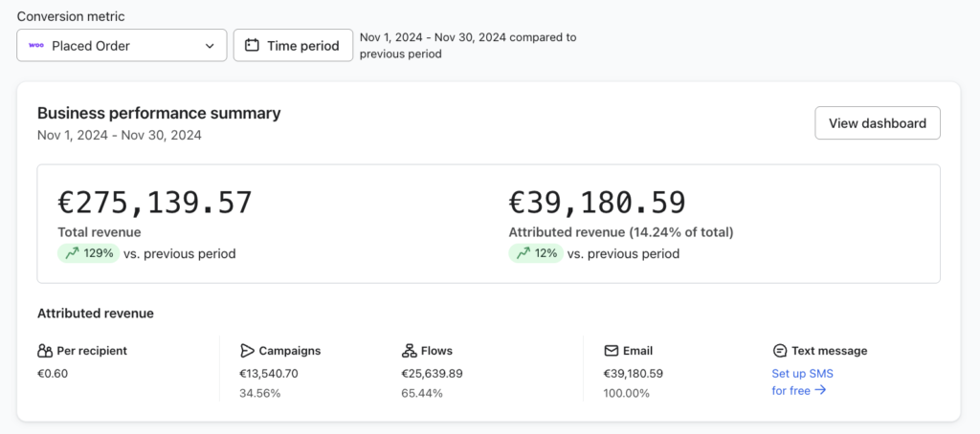The height and width of the screenshot is (434, 980).
Task: Open the Time period selector
Action: click(x=293, y=45)
